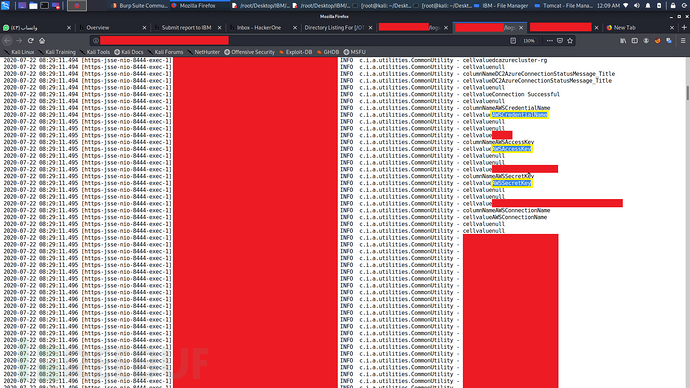This screenshot has width=690, height=388.
Task: Toggle the sidebar view icon
Action: click(x=635, y=40)
